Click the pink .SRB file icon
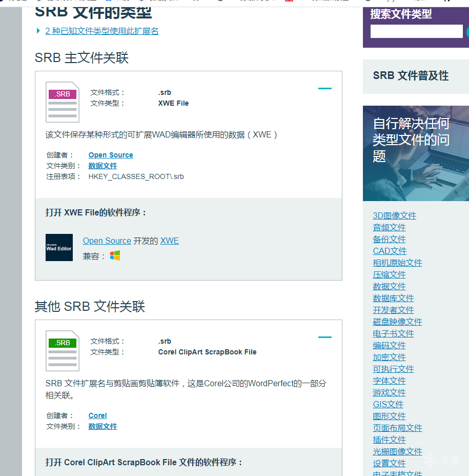The width and height of the screenshot is (469, 476). click(63, 102)
